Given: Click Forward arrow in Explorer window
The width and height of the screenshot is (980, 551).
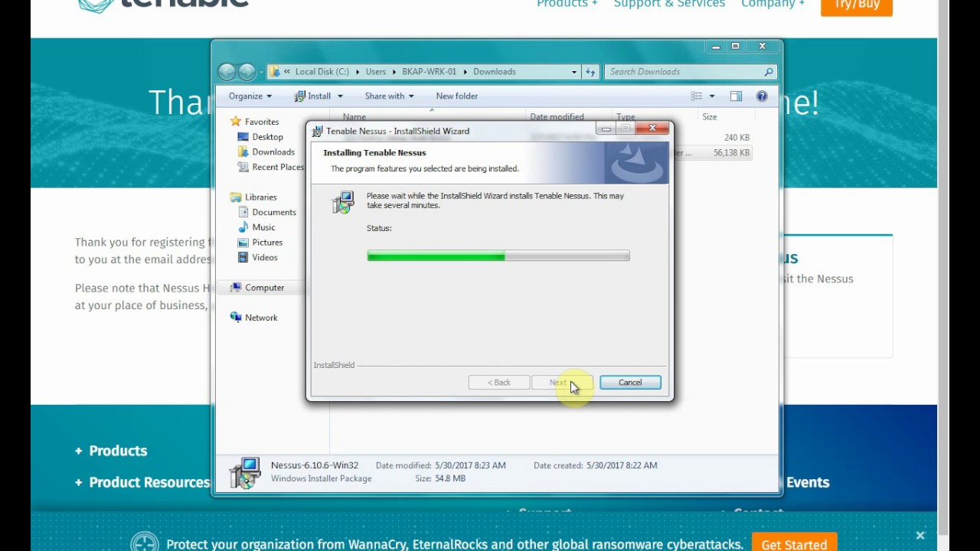Looking at the screenshot, I should 247,72.
